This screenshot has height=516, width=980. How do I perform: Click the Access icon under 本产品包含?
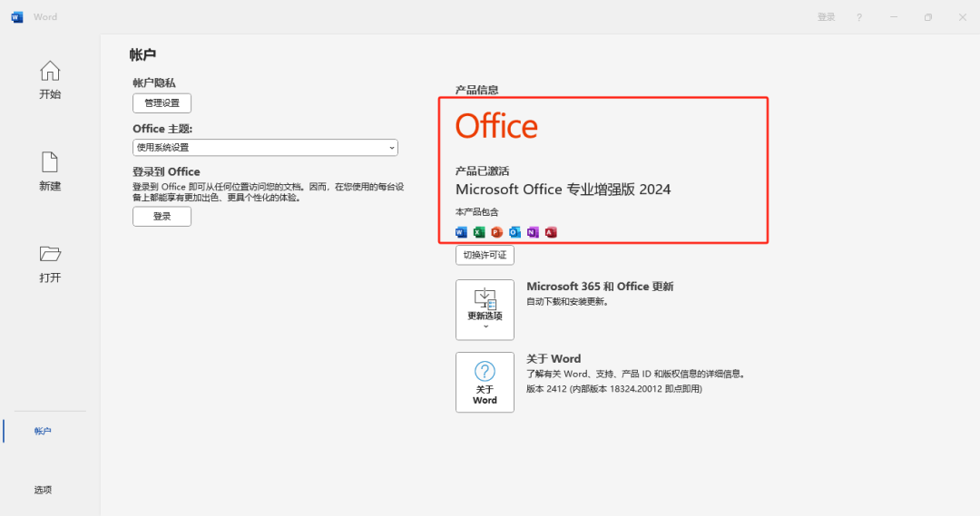pyautogui.click(x=551, y=232)
